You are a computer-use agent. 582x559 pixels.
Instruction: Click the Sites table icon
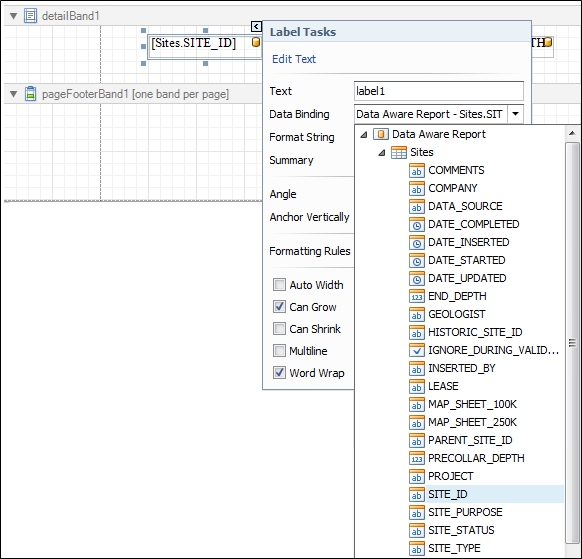tap(399, 152)
